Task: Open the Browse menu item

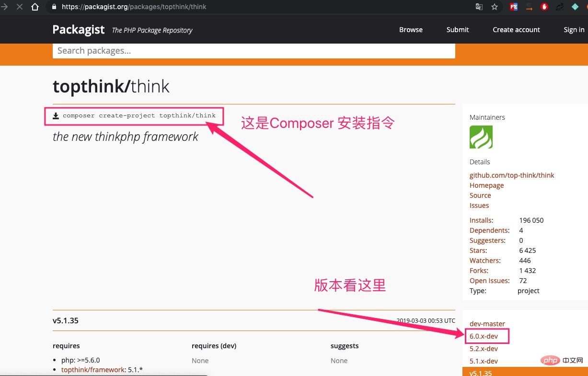Action: [x=411, y=30]
